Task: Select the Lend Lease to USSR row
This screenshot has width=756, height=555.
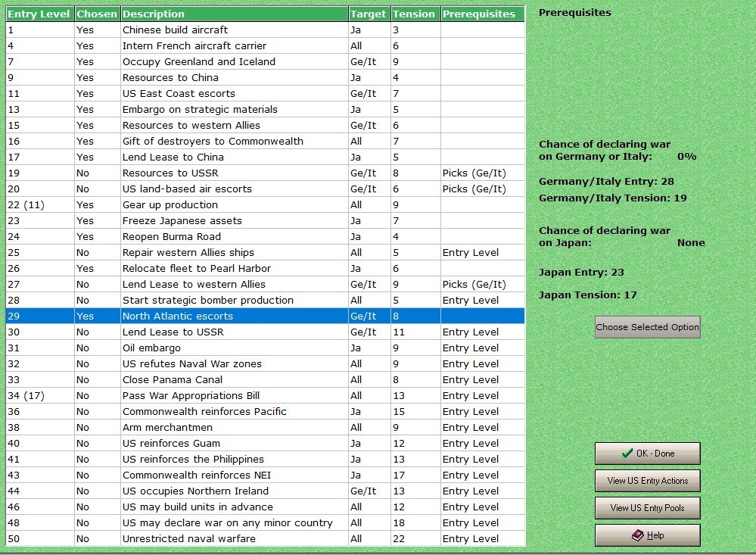Action: [x=265, y=332]
